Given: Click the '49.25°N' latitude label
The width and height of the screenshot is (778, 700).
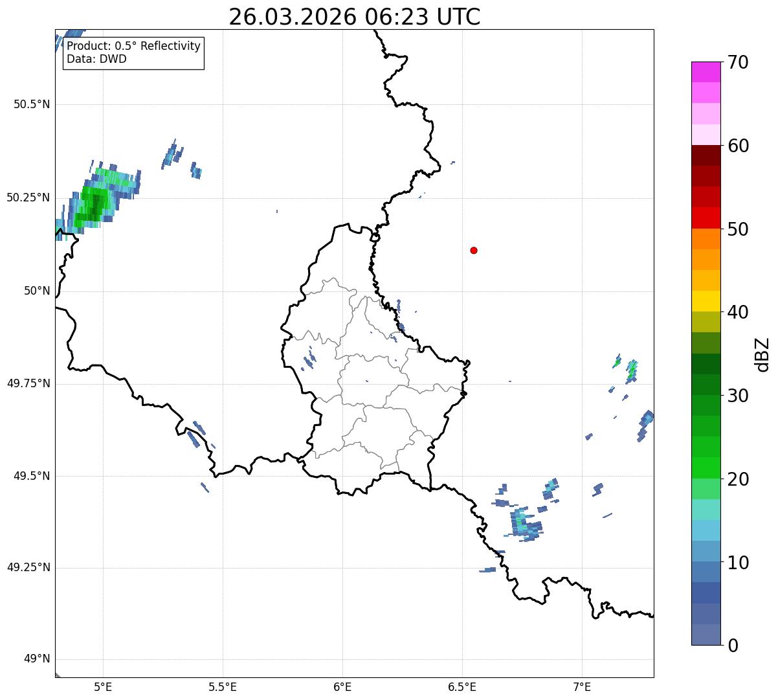Looking at the screenshot, I should (x=28, y=568).
